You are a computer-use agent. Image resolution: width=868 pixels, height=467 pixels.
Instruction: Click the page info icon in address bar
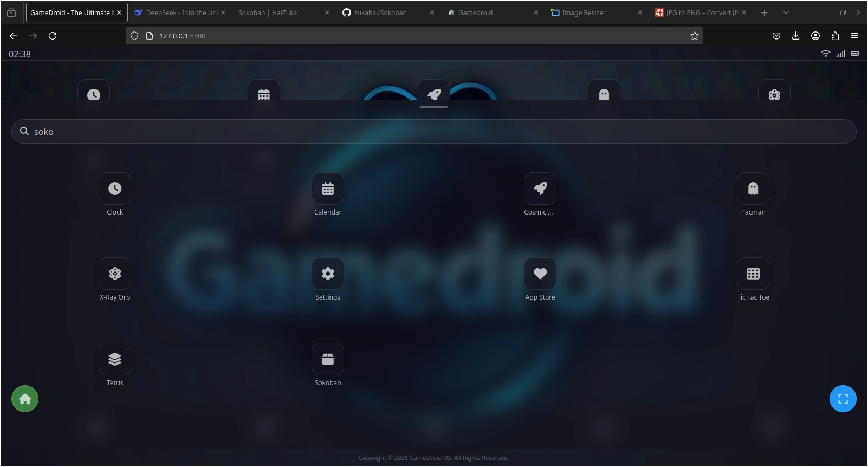(150, 36)
